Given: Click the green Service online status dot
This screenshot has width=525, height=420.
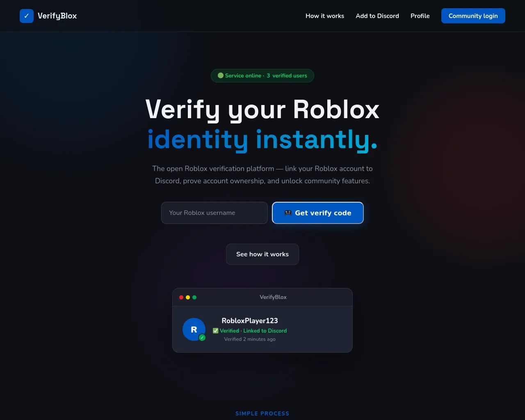Looking at the screenshot, I should pyautogui.click(x=221, y=75).
